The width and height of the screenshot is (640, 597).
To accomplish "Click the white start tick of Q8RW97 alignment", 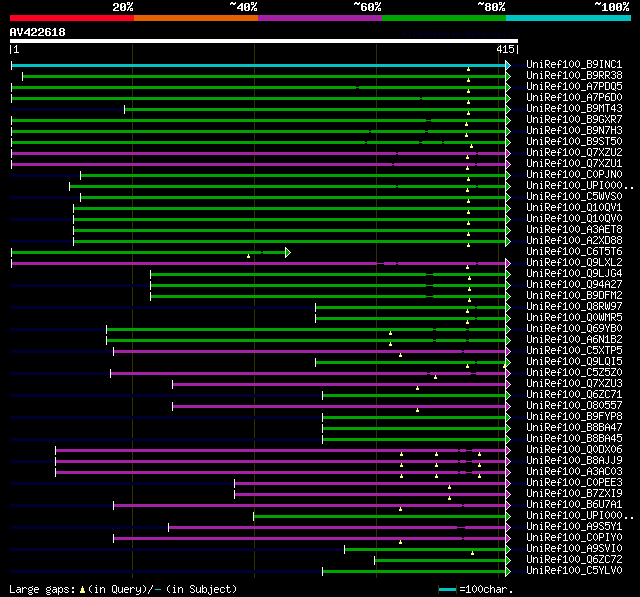I will 316,308.
